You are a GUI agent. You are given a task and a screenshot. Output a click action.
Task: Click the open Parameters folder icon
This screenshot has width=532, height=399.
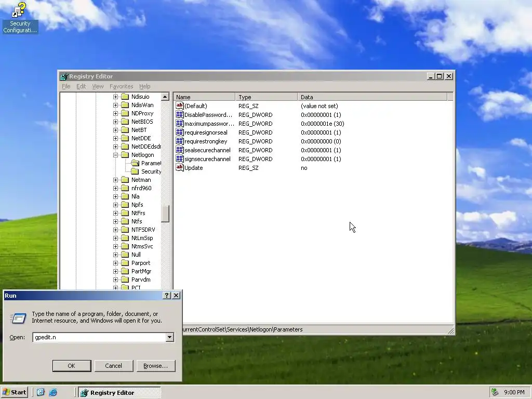tap(135, 163)
